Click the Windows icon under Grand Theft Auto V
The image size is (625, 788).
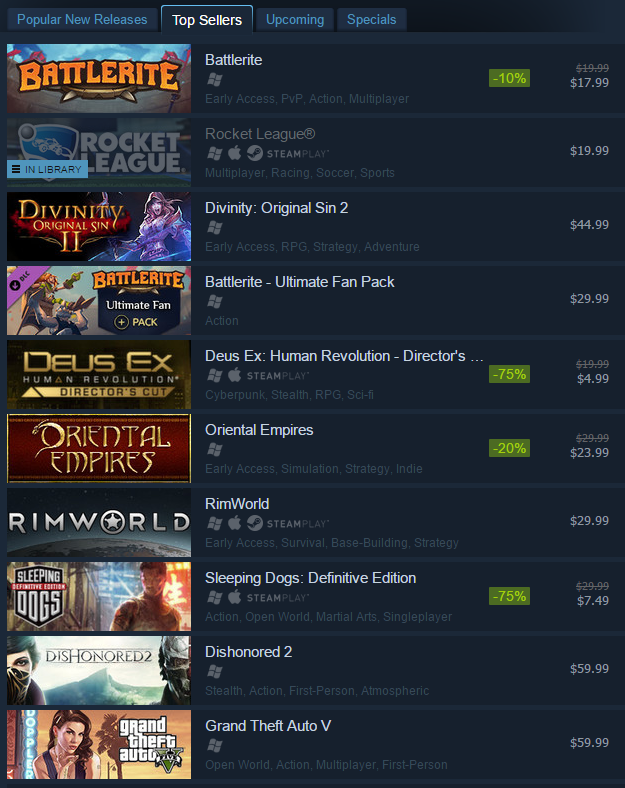point(215,745)
